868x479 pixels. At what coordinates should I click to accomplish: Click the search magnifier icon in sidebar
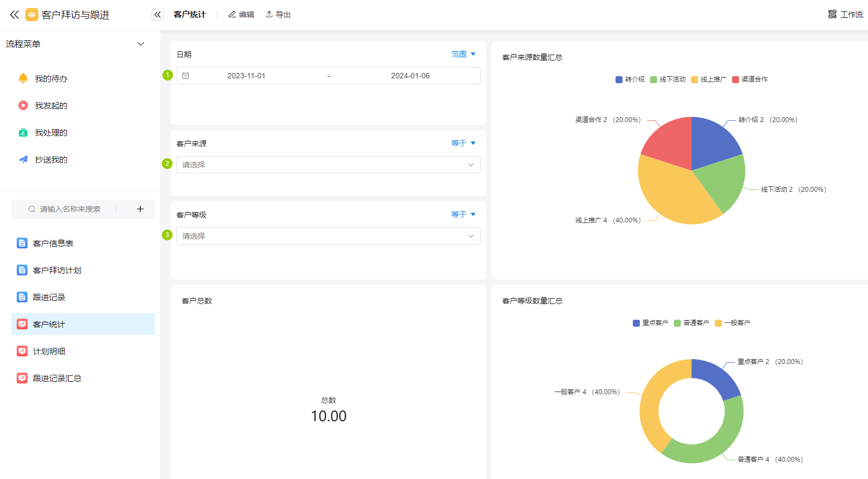pos(32,209)
